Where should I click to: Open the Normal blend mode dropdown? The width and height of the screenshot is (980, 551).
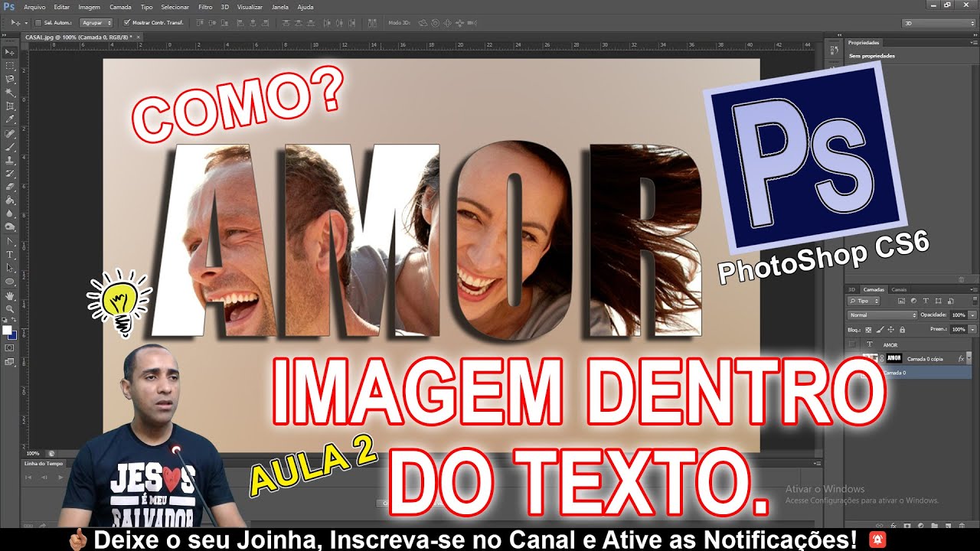coord(883,315)
